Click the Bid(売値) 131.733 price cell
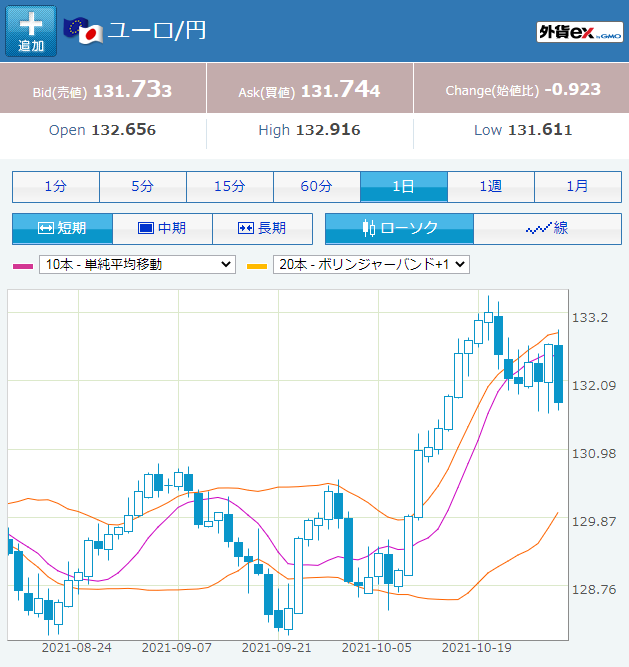Image resolution: width=629 pixels, height=667 pixels. point(103,88)
